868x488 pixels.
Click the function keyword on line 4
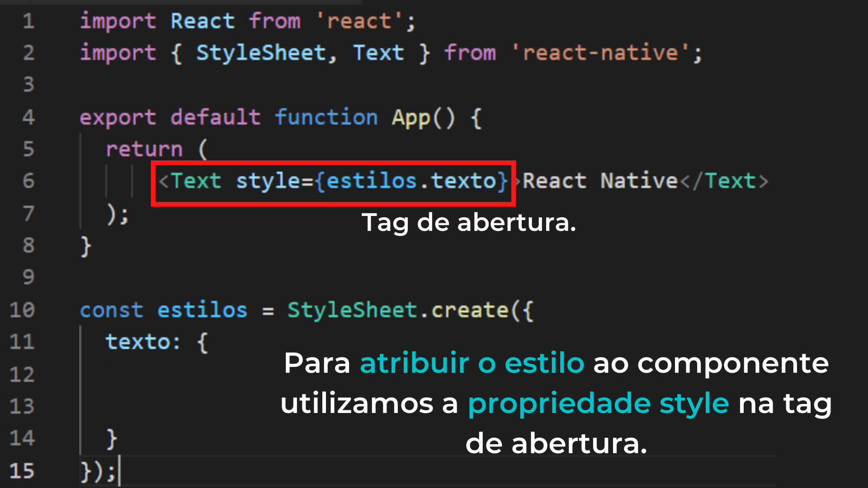pyautogui.click(x=326, y=117)
